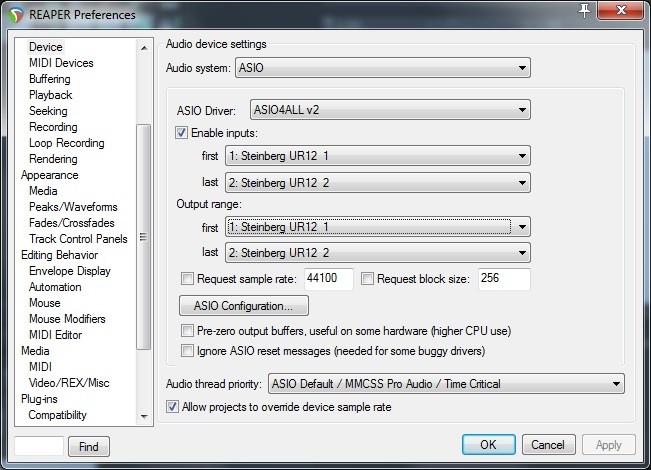Toggle the Enable inputs checkbox
The width and height of the screenshot is (651, 470).
pos(181,133)
